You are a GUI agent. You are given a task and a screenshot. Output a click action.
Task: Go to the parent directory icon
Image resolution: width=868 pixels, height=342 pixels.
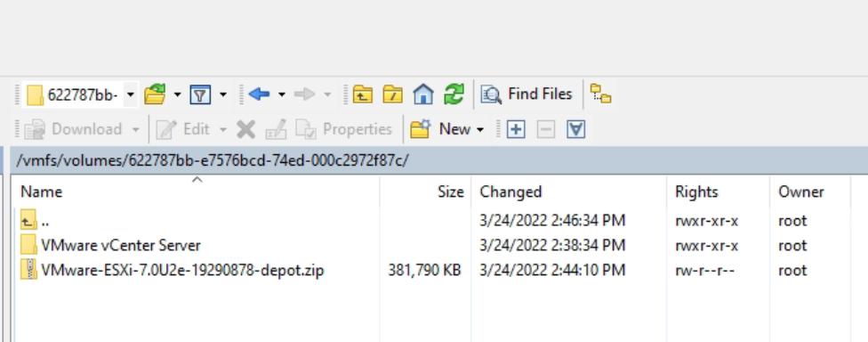tap(363, 94)
